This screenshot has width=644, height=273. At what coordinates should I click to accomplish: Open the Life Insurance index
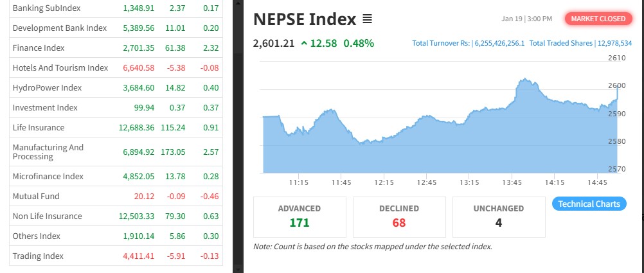[x=39, y=128]
